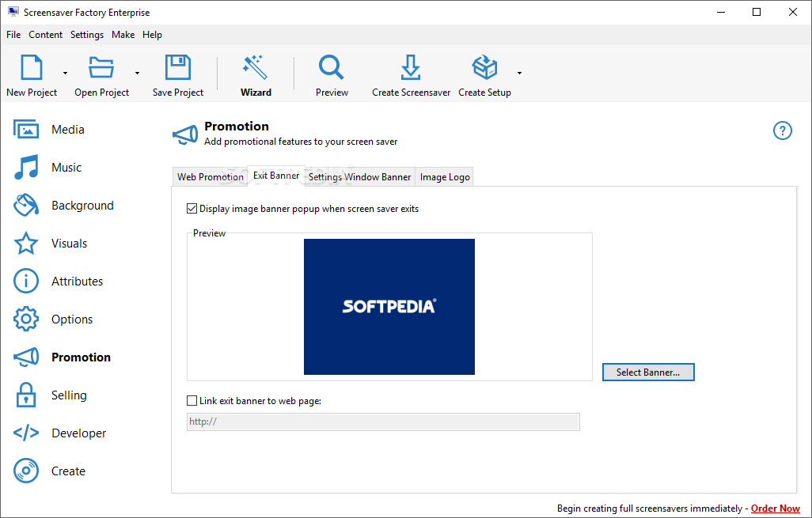812x518 pixels.
Task: Expand the Create Setup dropdown arrow
Action: pyautogui.click(x=519, y=73)
